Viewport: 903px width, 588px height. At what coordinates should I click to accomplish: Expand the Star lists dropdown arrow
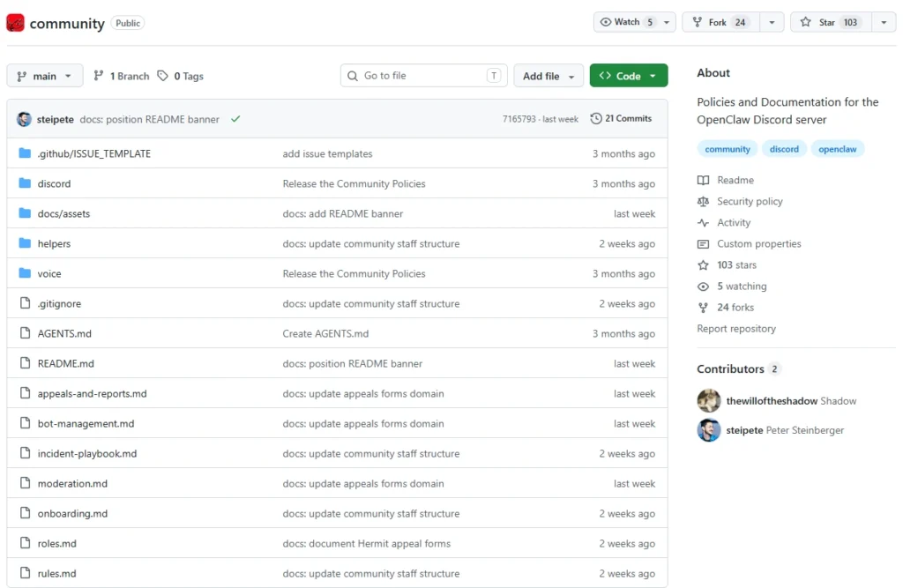tap(884, 22)
